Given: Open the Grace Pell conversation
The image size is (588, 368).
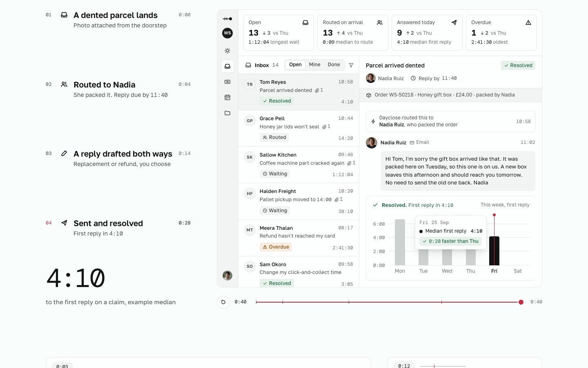Looking at the screenshot, I should (x=298, y=128).
